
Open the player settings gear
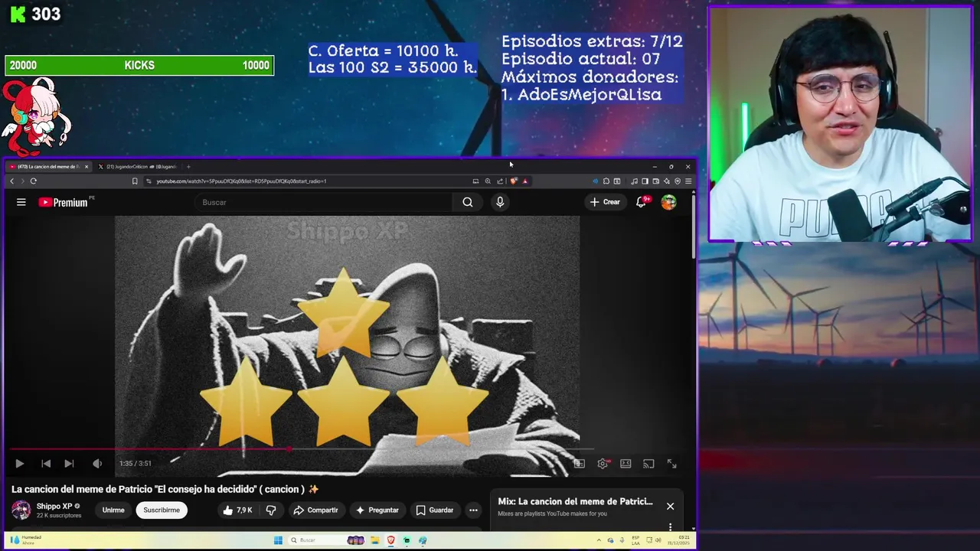(x=603, y=463)
